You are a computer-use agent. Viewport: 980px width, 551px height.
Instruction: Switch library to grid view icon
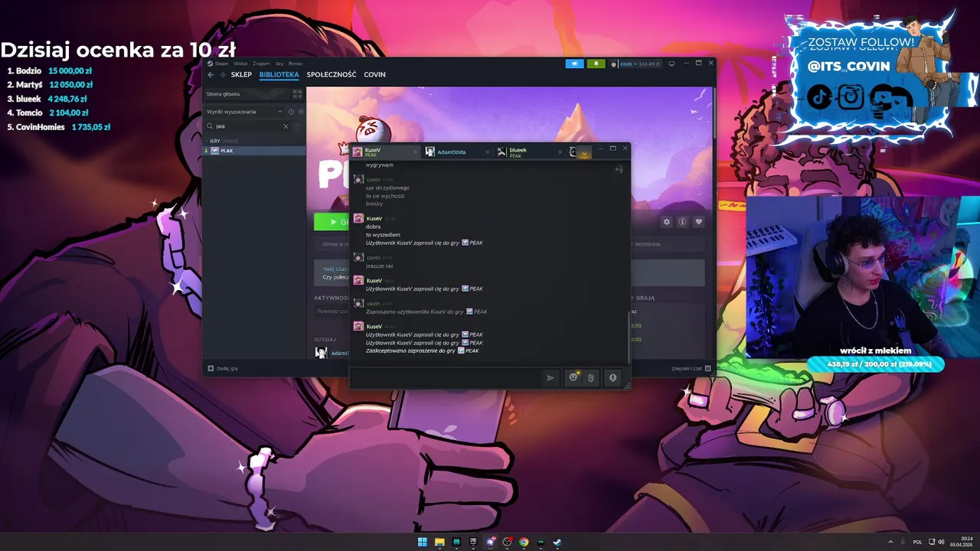coord(298,93)
